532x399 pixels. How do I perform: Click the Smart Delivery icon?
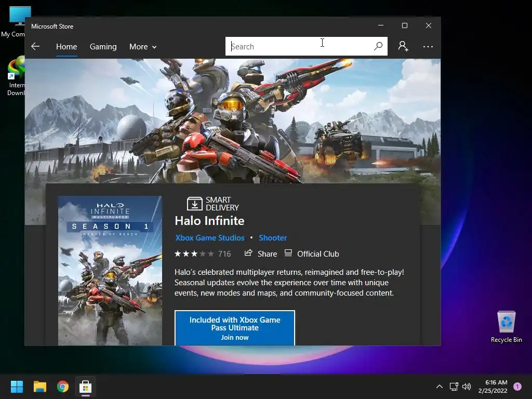(x=194, y=204)
